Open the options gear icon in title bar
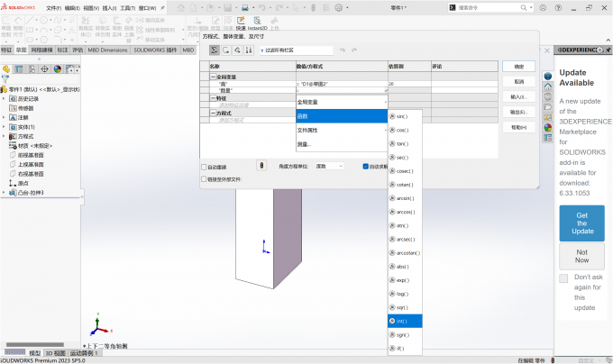Image resolution: width=613 pixels, height=364 pixels. 339,7
